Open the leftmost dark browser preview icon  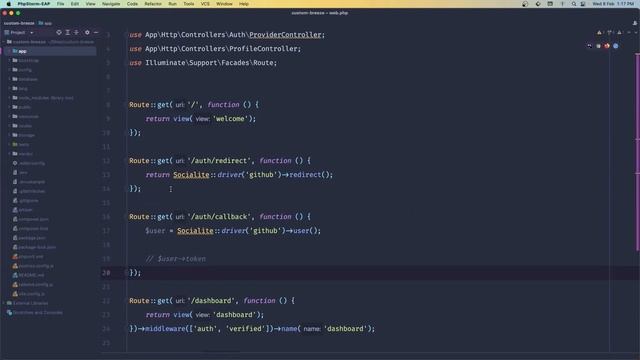[x=589, y=46]
